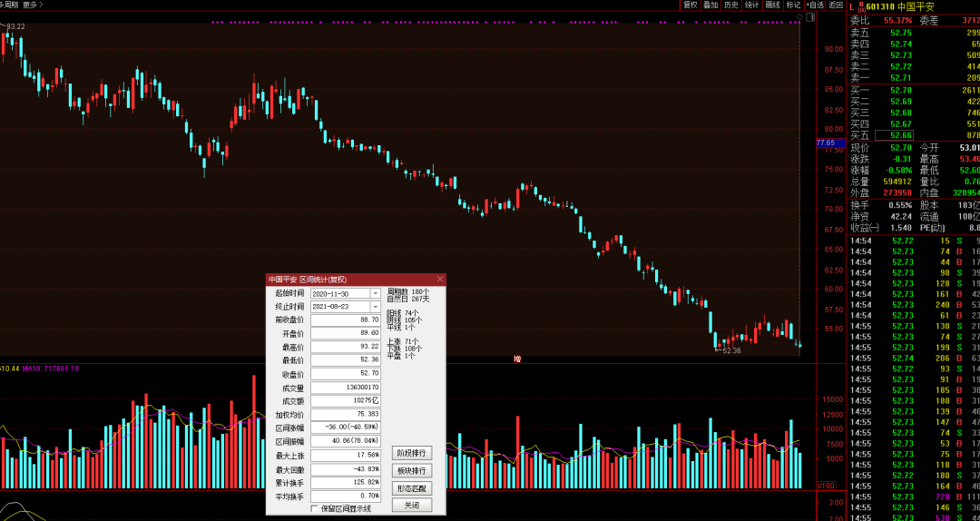This screenshot has width=980, height=521.
Task: Click the 画线 drawing tool item
Action: tap(772, 5)
